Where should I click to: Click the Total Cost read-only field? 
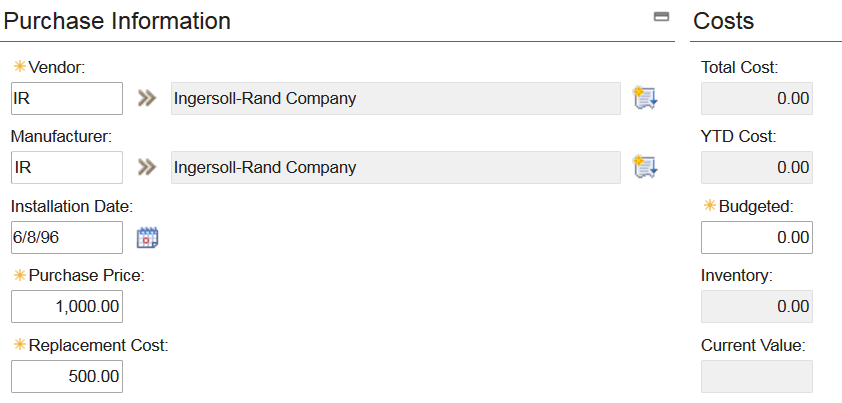(756, 98)
